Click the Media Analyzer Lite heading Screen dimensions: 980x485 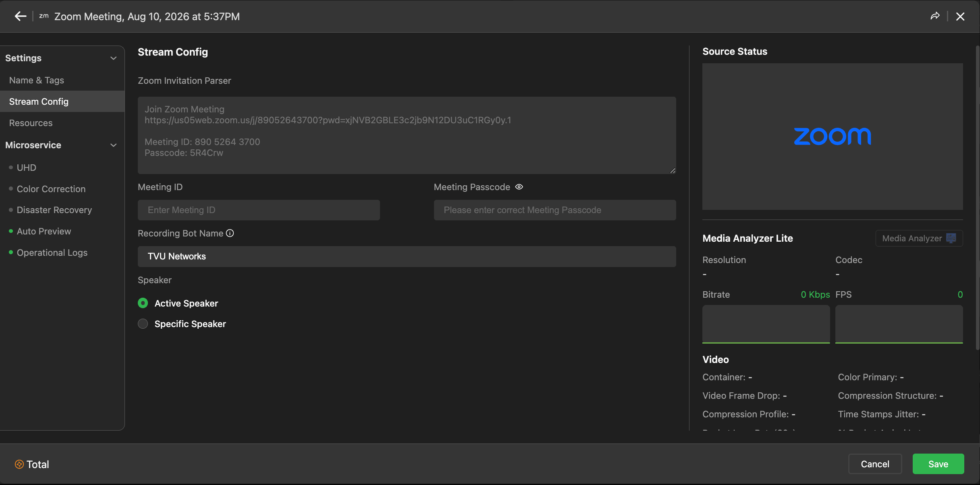click(x=747, y=238)
